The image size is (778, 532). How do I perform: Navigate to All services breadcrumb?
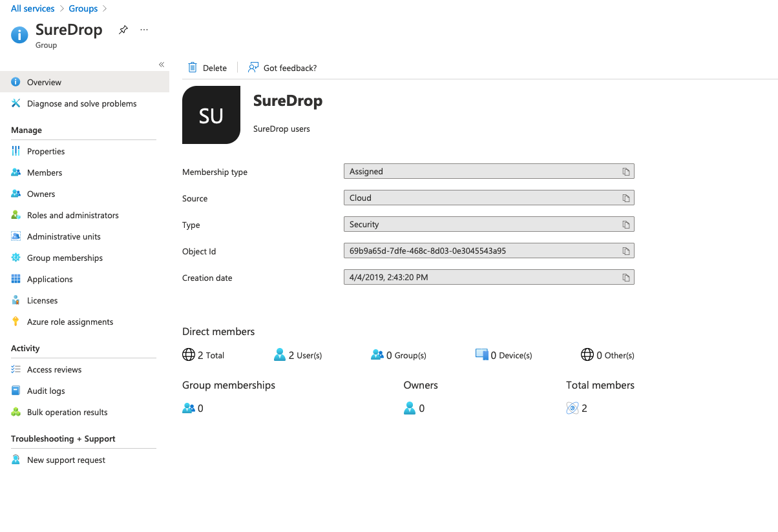(x=32, y=8)
